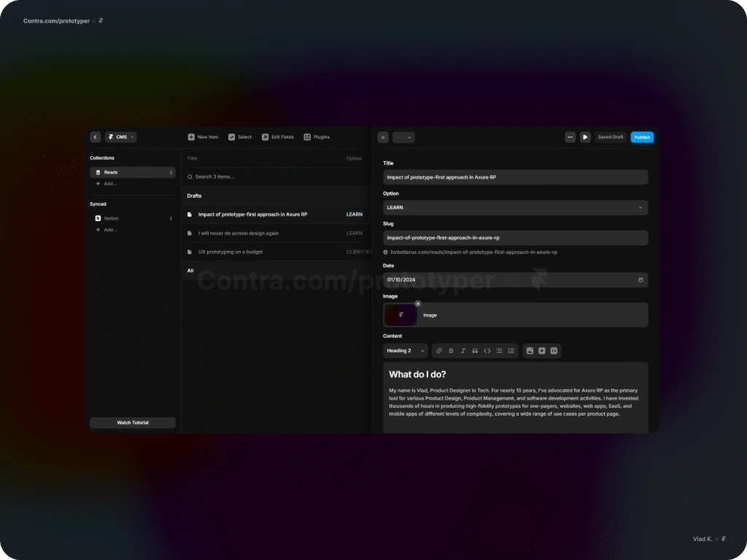Click into the Slug input field
The height and width of the screenshot is (560, 747).
tap(516, 238)
